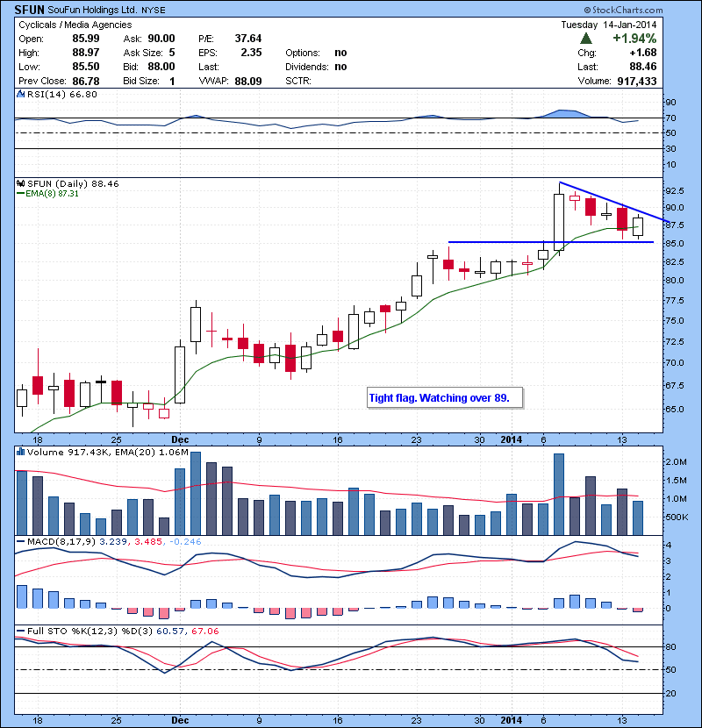Click the stochastic %D value 67.06
The image size is (702, 728).
[204, 632]
